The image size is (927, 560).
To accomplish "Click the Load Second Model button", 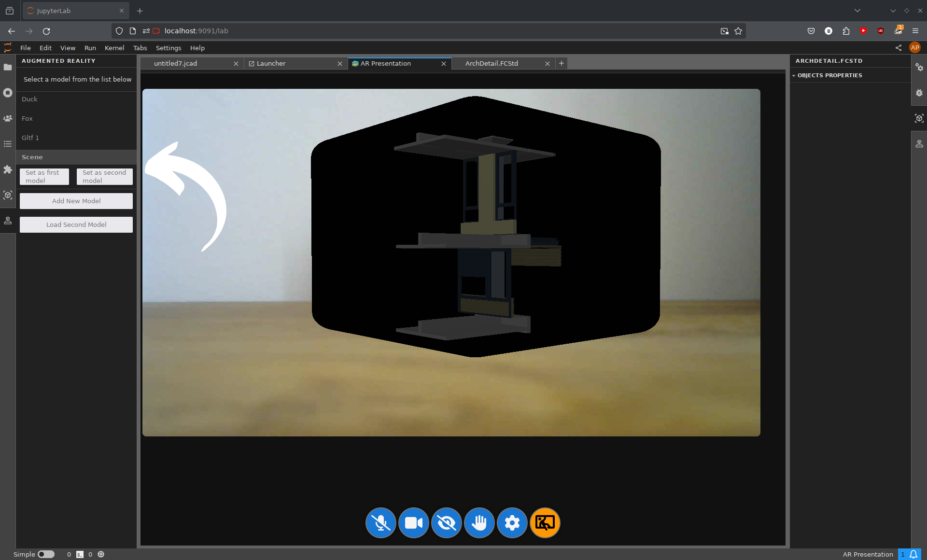I will (76, 224).
